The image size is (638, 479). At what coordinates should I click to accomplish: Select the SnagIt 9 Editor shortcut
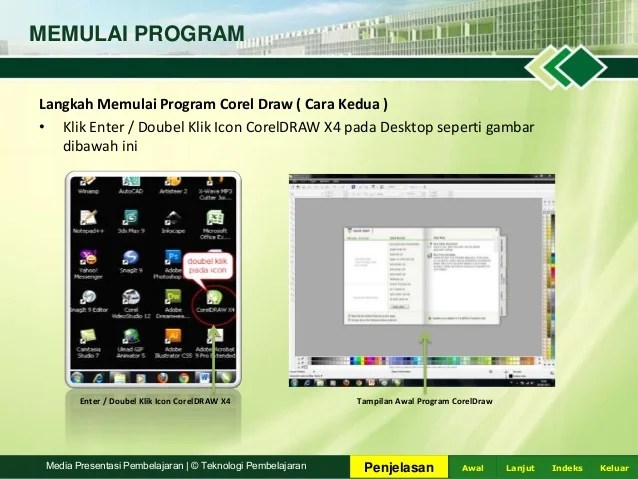pos(88,302)
